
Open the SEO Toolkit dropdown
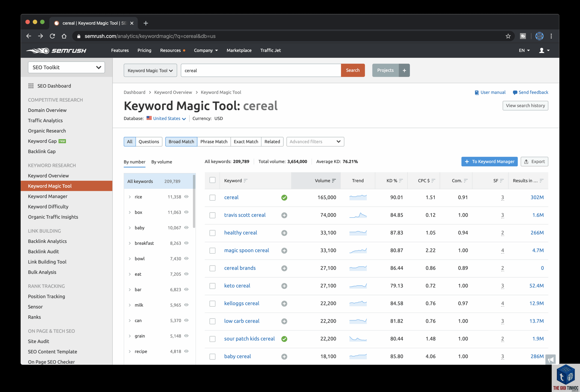coord(66,67)
